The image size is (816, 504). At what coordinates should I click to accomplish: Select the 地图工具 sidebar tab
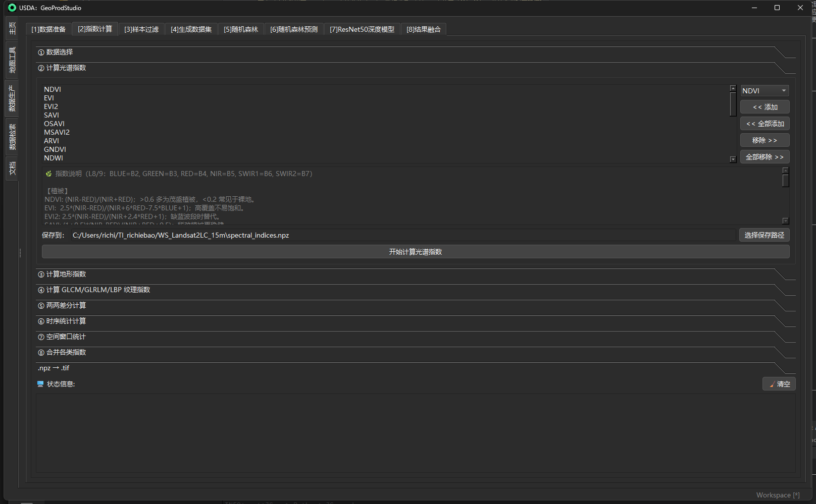12,60
